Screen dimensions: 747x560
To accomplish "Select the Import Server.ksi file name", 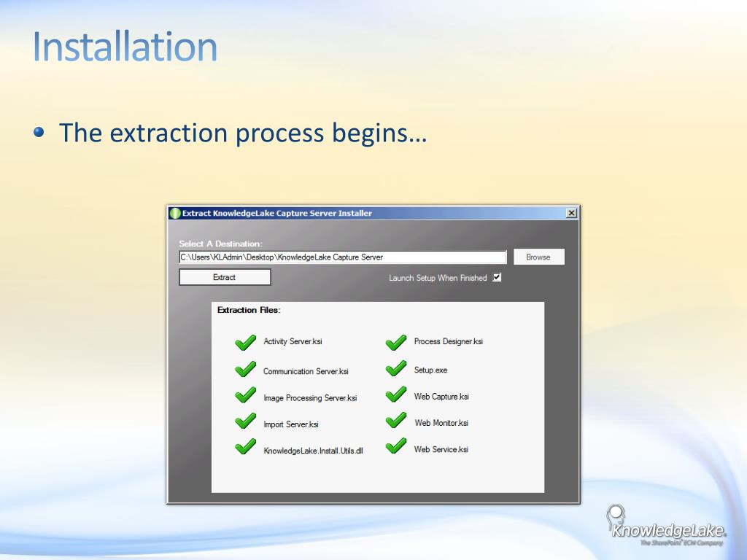I will click(x=291, y=424).
